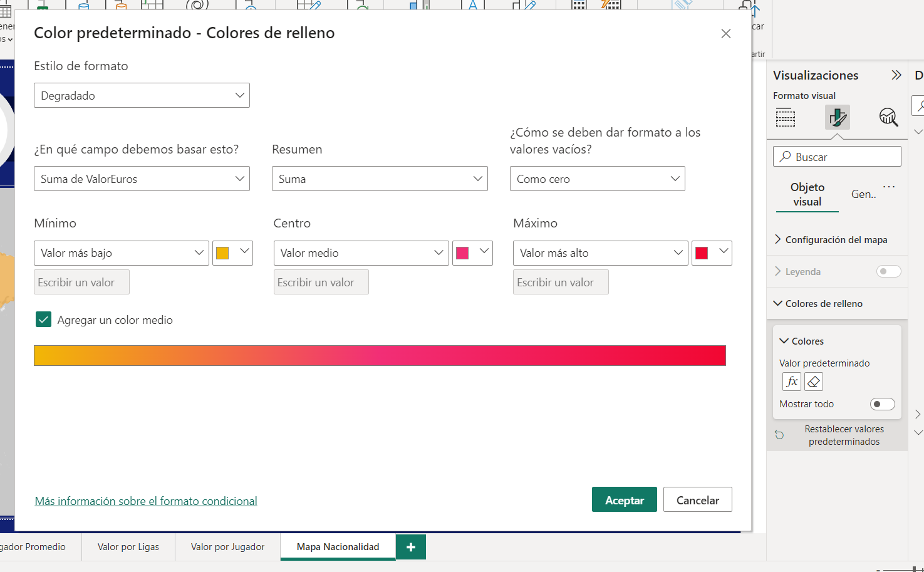Open the Centro Valor medio dropdown
The image size is (924, 572).
[x=361, y=253]
